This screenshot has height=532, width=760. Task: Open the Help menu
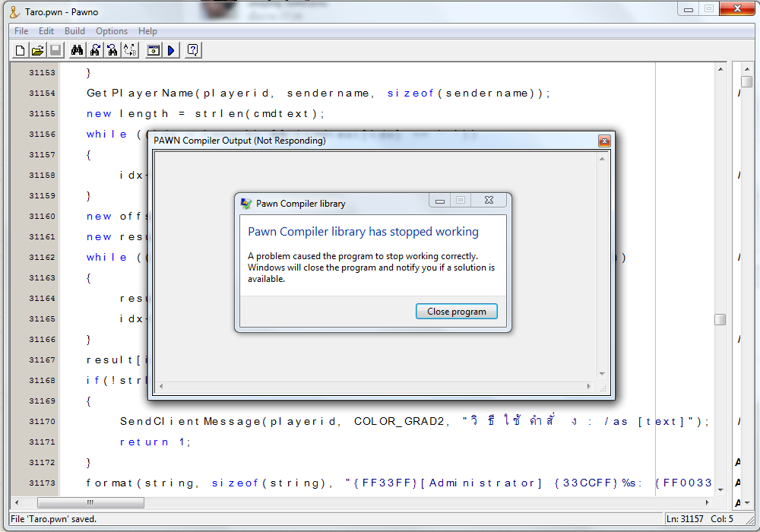[147, 31]
